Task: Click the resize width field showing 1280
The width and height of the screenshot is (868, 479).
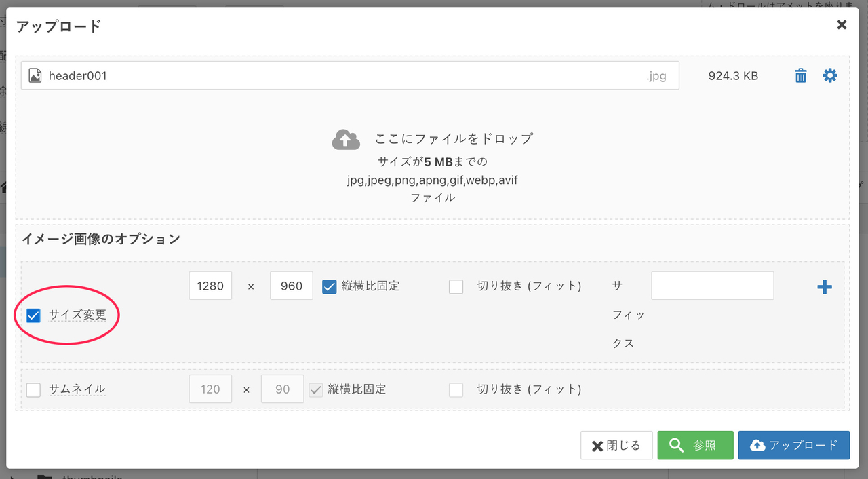Action: (x=210, y=286)
